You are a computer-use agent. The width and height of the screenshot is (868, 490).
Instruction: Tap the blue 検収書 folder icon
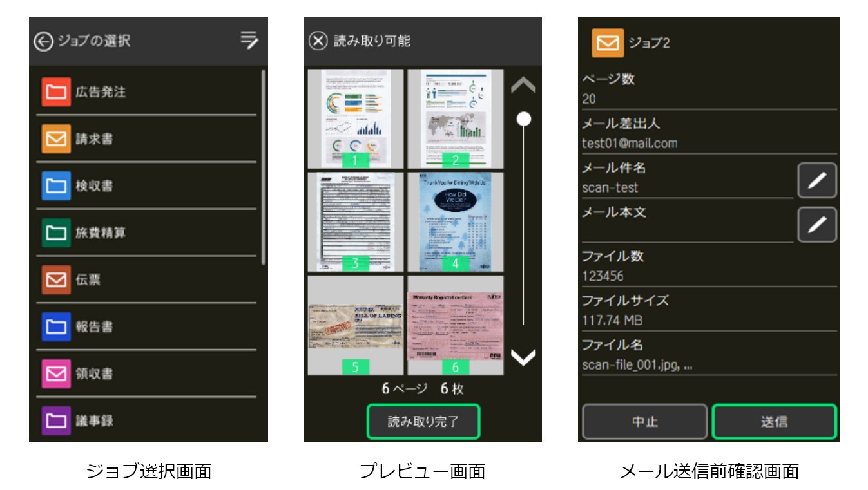click(56, 186)
